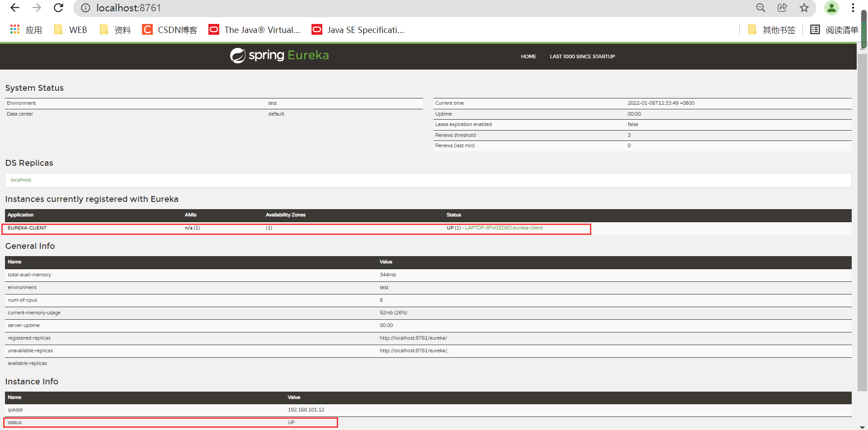Click the share page icon
This screenshot has width=868, height=430.
783,8
